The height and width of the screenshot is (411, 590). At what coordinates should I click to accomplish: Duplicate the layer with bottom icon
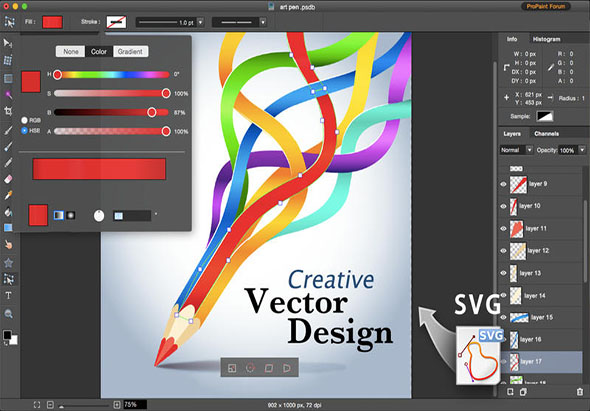(523, 392)
